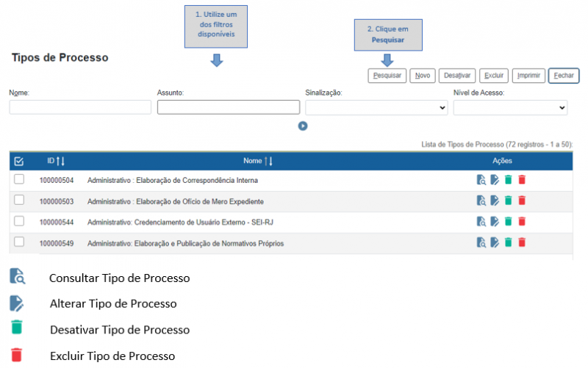Select checkbox for Credenciamento de Usuário Externo row

(x=19, y=221)
